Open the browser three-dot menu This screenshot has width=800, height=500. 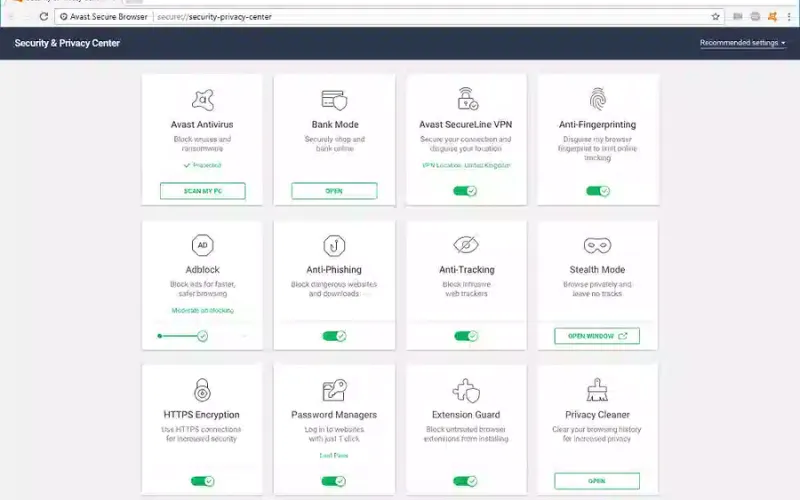click(789, 16)
